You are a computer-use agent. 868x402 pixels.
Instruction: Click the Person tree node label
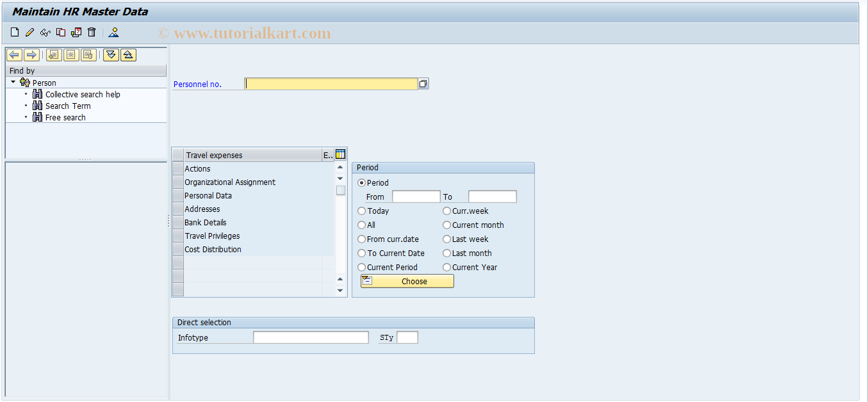tap(44, 83)
